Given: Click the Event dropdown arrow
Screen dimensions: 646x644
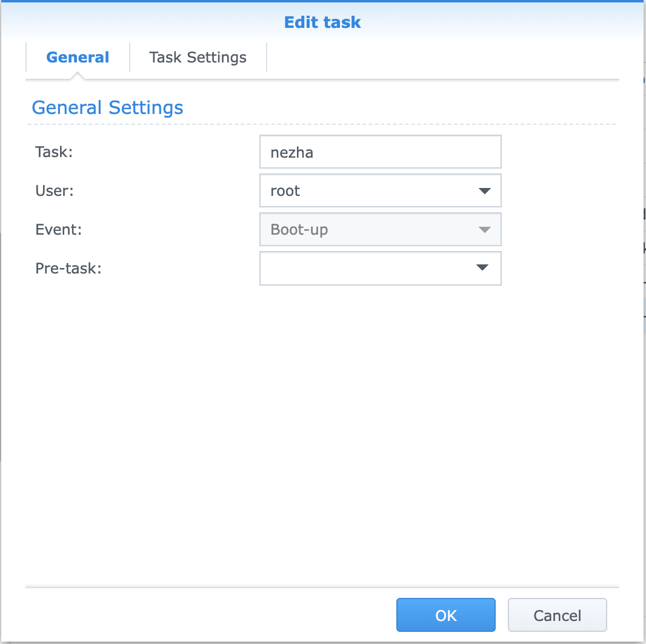Looking at the screenshot, I should [x=484, y=230].
